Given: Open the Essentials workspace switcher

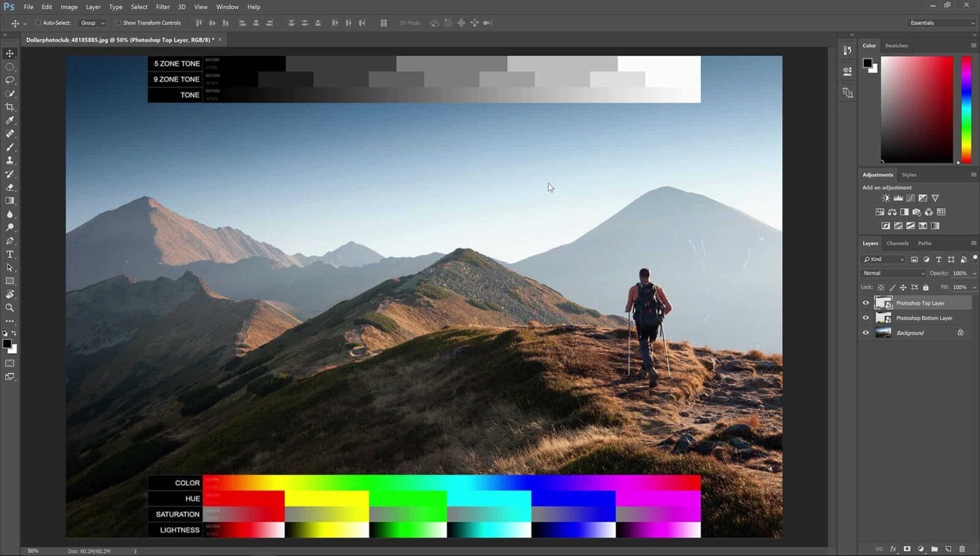Looking at the screenshot, I should point(941,23).
